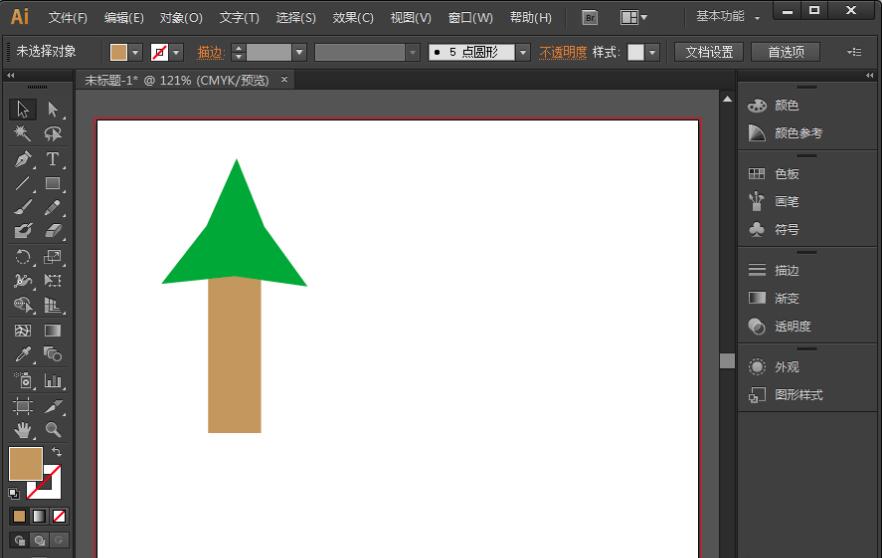Screen dimensions: 882x558
Task: Choose the Rectangle shape tool
Action: [x=52, y=184]
